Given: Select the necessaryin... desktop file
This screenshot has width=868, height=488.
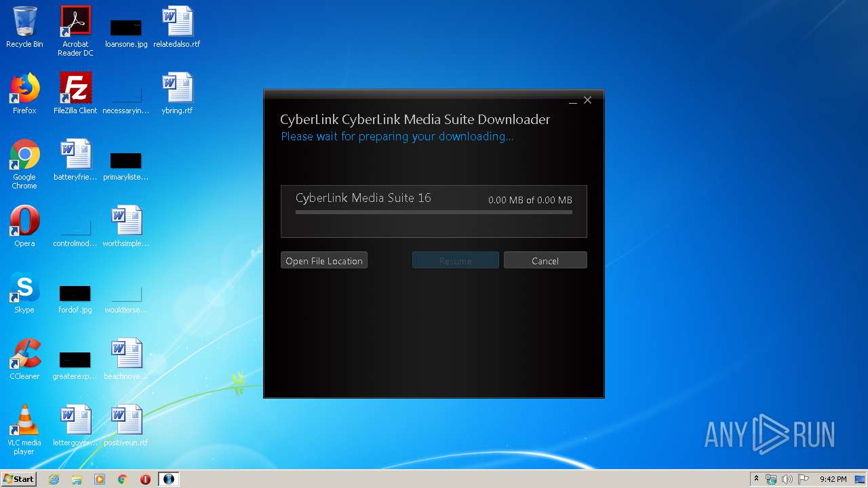Looking at the screenshot, I should click(x=126, y=99).
